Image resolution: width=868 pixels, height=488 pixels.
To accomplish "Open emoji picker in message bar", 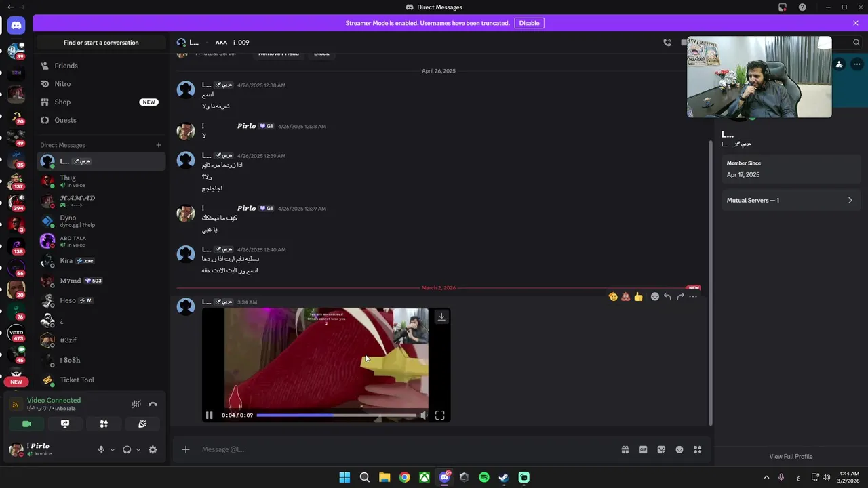I will [x=679, y=449].
